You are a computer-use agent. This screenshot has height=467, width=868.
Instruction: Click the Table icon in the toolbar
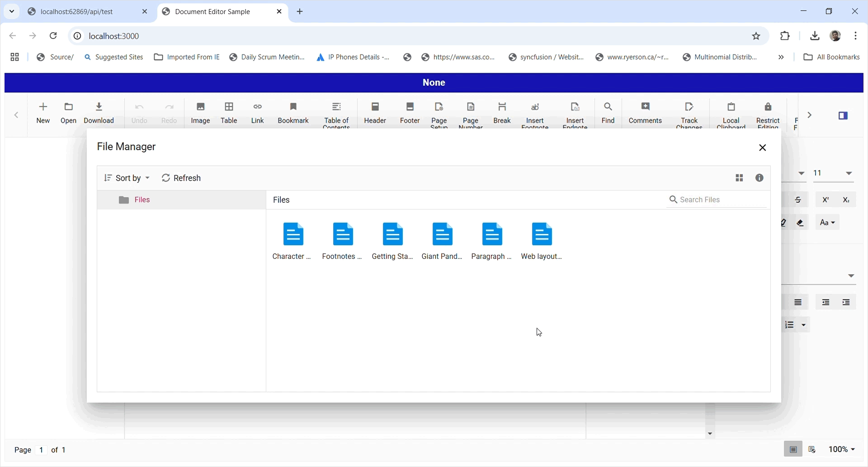[x=229, y=112]
